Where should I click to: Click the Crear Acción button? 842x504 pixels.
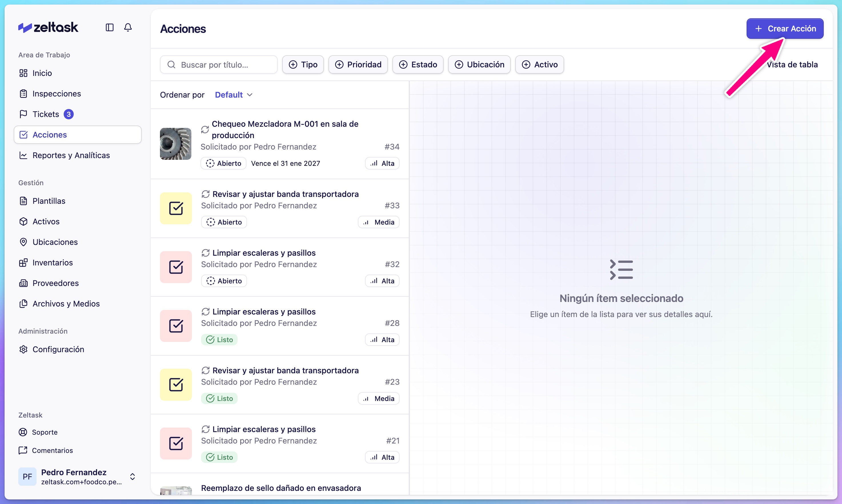click(x=785, y=29)
